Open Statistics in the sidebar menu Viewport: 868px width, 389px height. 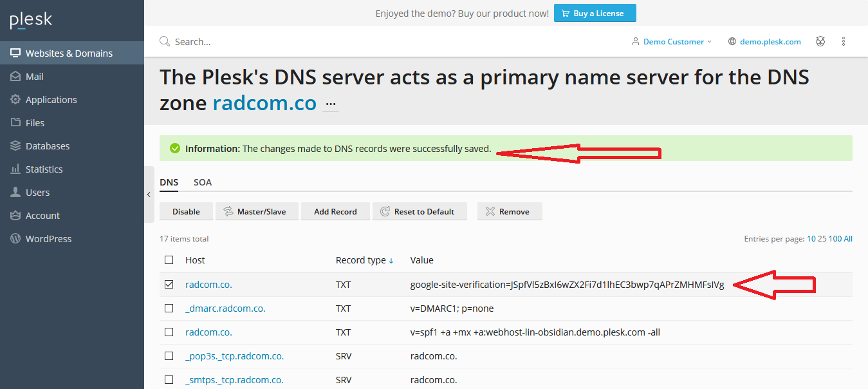[72, 169]
